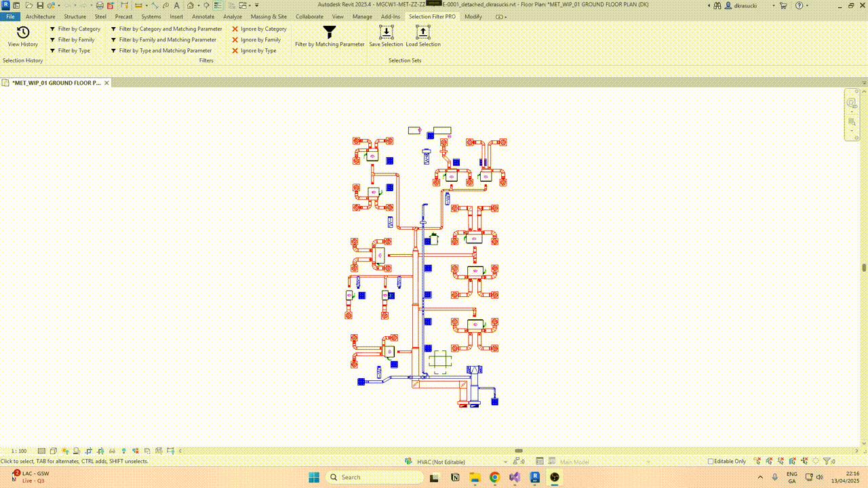Switch to the Architecture ribbon tab
Screen dimensions: 868x488
point(41,16)
